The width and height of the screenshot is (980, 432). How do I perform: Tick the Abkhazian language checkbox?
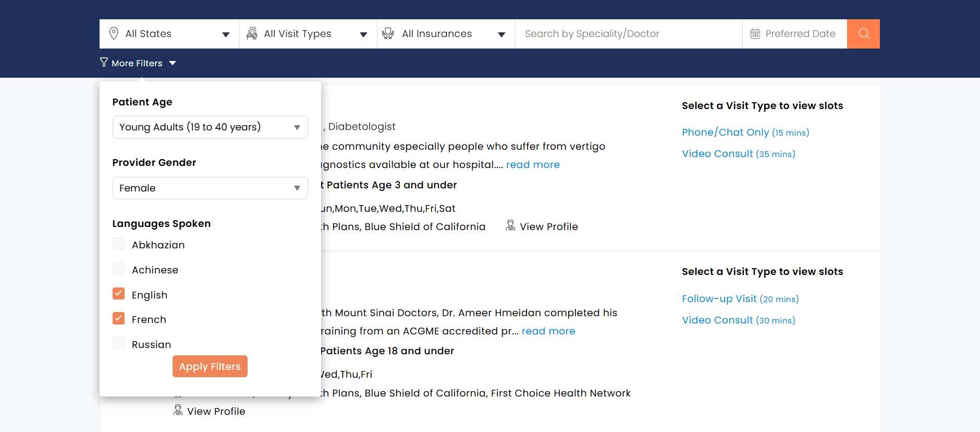(119, 244)
